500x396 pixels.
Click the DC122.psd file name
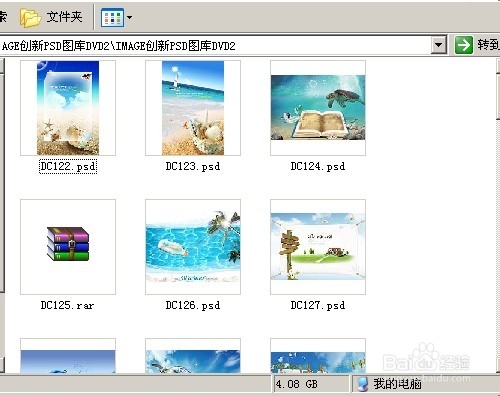coord(68,166)
